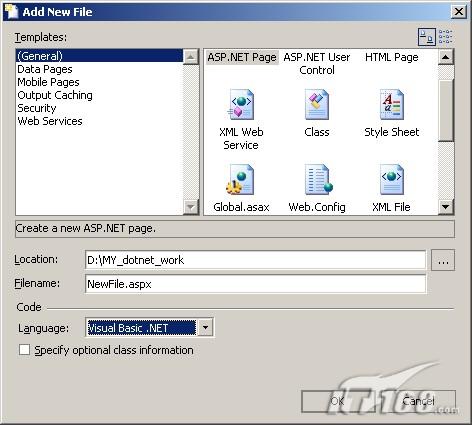
Task: Choose the Style Sheet template icon
Action: pyautogui.click(x=391, y=105)
